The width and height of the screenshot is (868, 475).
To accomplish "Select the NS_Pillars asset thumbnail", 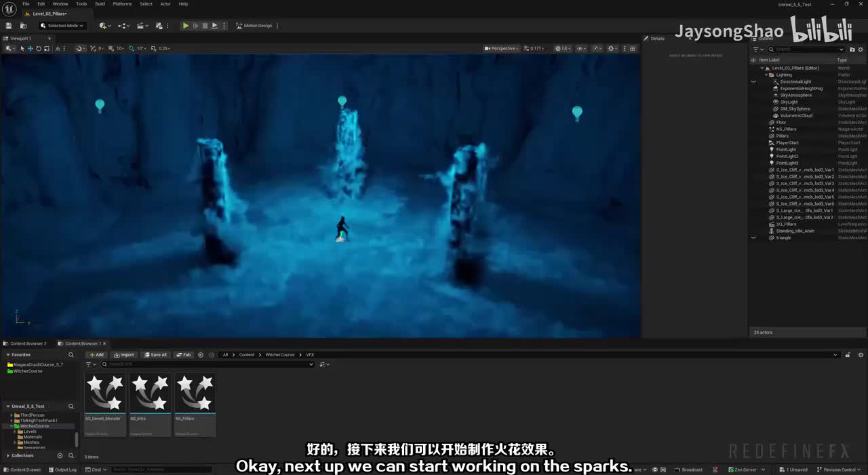I will 195,394.
